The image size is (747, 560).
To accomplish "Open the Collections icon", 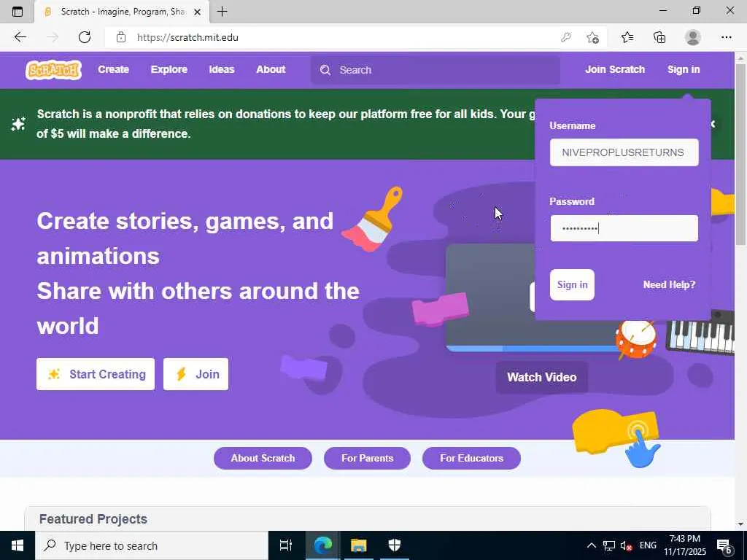I will (659, 37).
